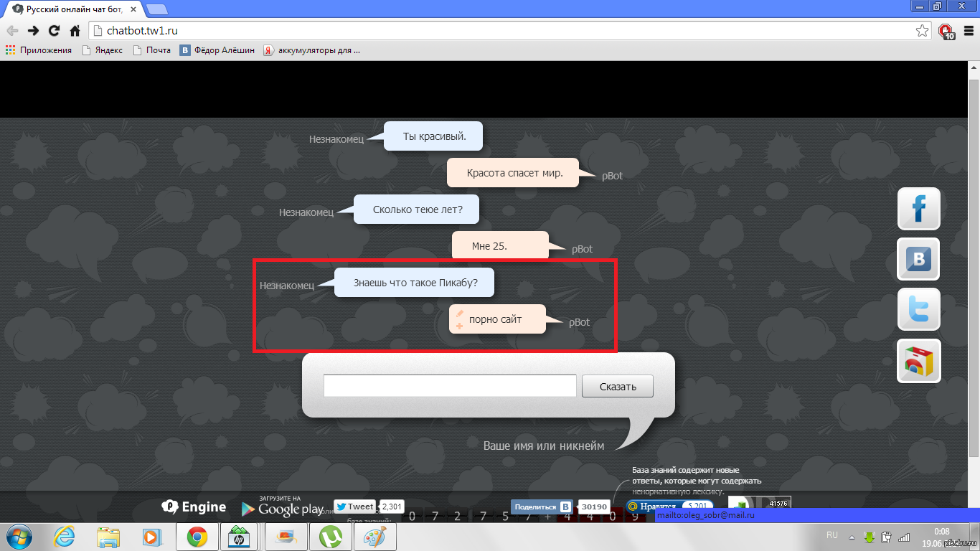Open the new tab button
Viewport: 980px width, 551px height.
point(157,10)
